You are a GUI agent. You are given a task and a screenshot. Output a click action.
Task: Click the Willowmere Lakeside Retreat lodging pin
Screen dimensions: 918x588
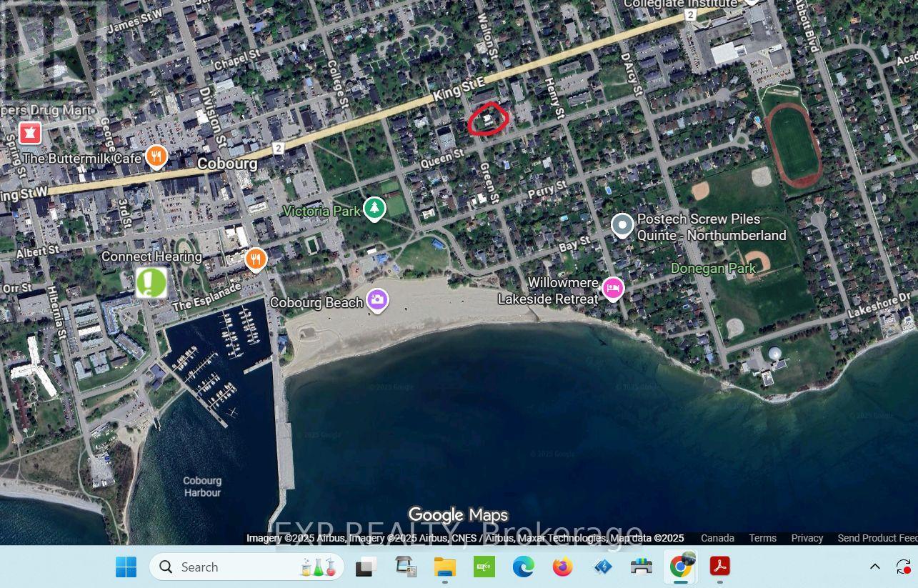pyautogui.click(x=612, y=289)
